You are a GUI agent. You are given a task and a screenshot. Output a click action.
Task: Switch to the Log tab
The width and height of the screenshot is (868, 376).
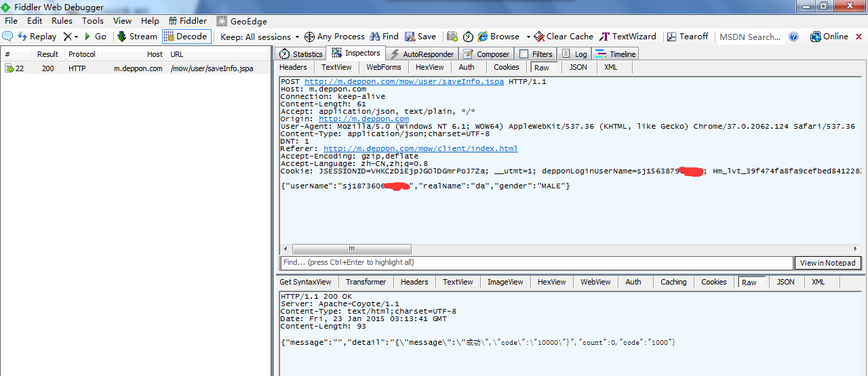574,54
